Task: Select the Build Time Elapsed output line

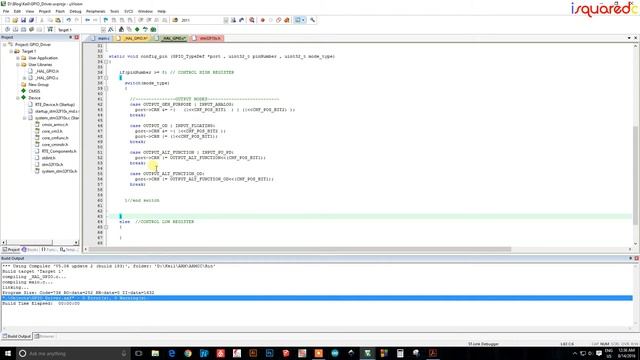Action: pyautogui.click(x=41, y=304)
